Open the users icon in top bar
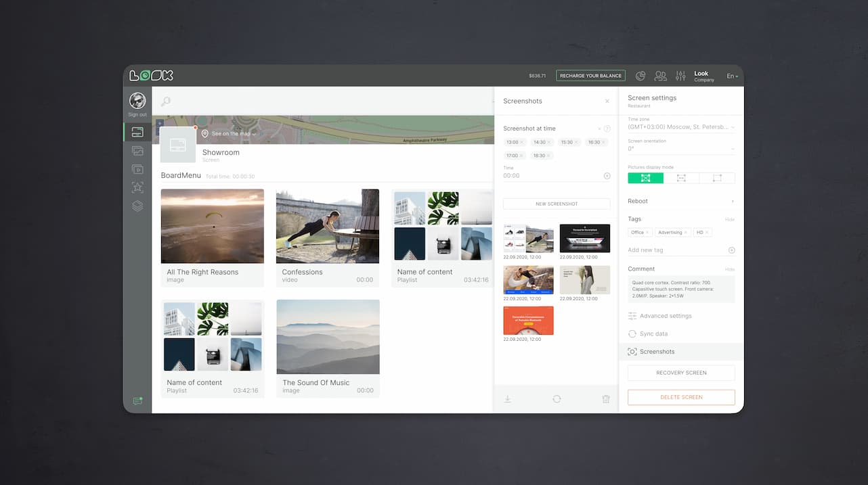This screenshot has height=485, width=868. pos(660,76)
